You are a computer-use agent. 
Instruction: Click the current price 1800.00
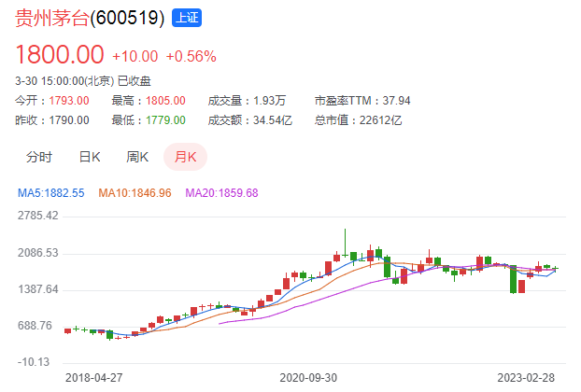click(60, 55)
